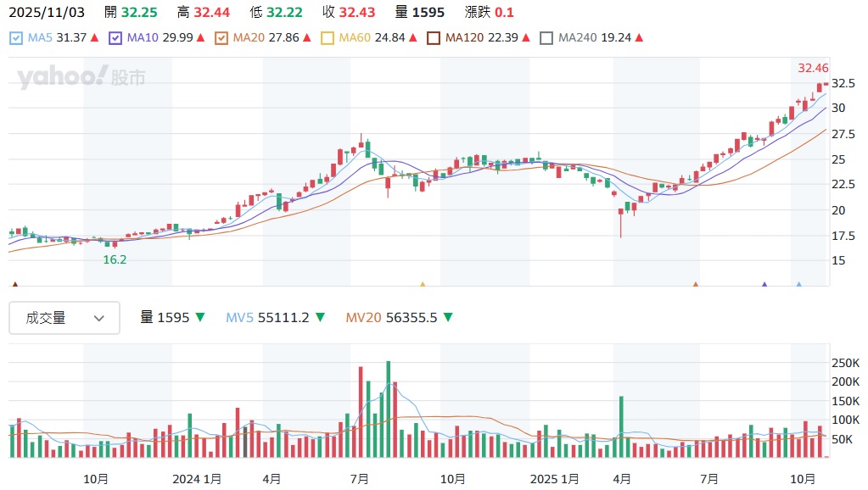Enable the MA60 moving average checkbox
This screenshot has width=868, height=490.
(328, 38)
